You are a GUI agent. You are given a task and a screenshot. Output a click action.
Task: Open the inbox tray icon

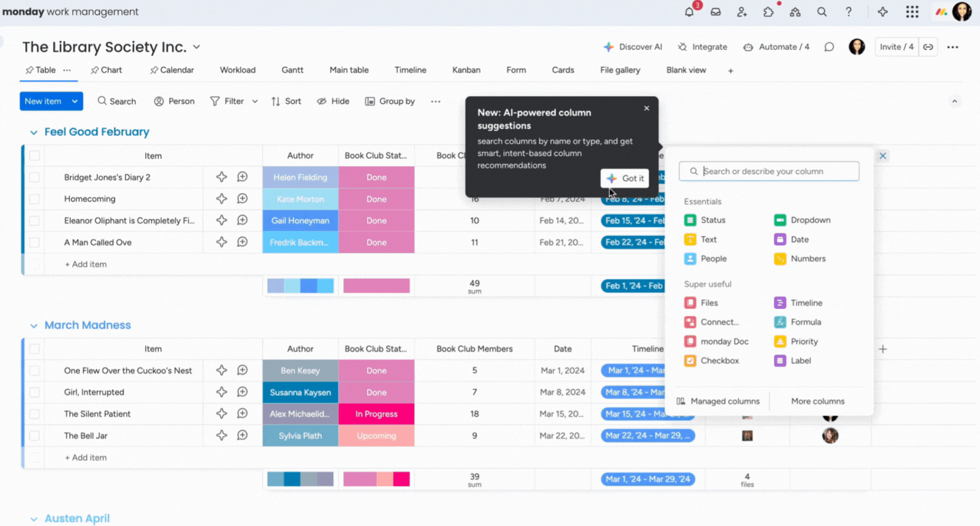[x=716, y=12]
